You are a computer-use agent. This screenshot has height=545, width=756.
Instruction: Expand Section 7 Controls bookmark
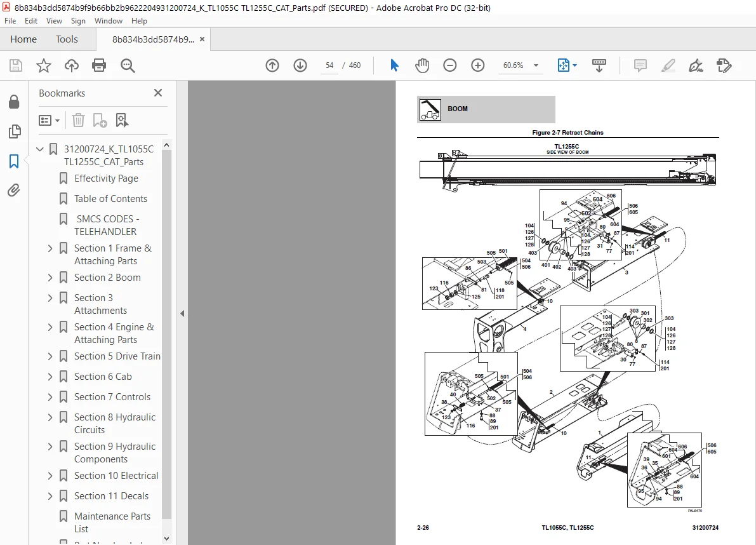(50, 397)
